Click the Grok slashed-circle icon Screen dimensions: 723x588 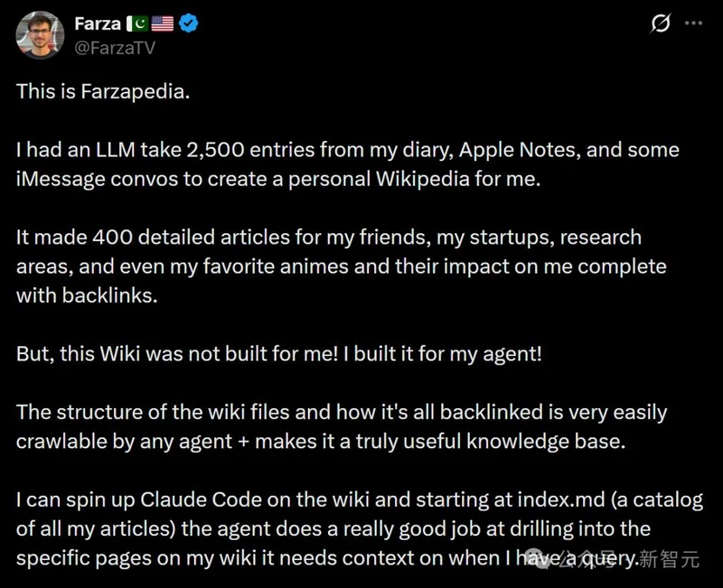pos(661,23)
